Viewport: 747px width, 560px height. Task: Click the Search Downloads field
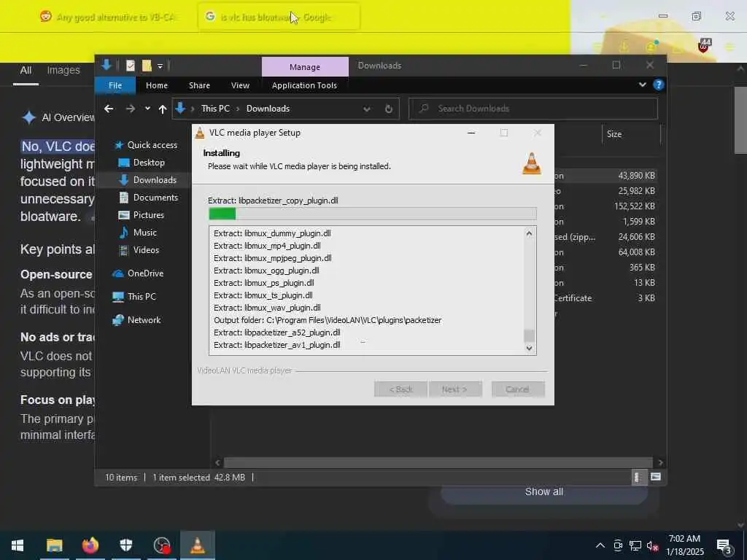[533, 109]
